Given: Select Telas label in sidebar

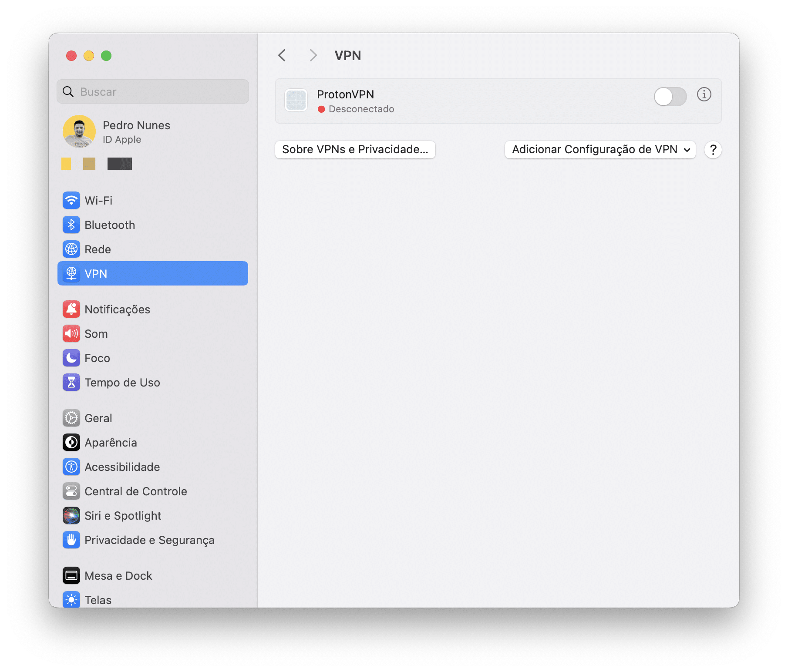Looking at the screenshot, I should 98,600.
